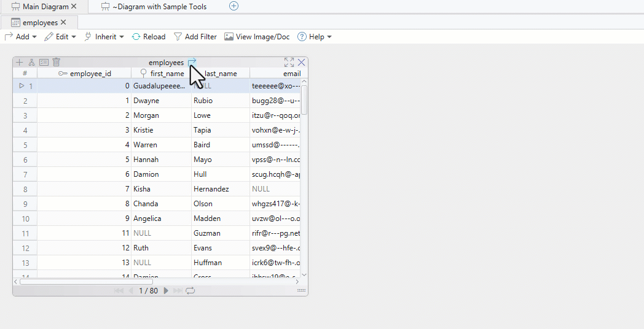The width and height of the screenshot is (644, 329).
Task: Expand employees panel to full screen
Action: pyautogui.click(x=289, y=63)
